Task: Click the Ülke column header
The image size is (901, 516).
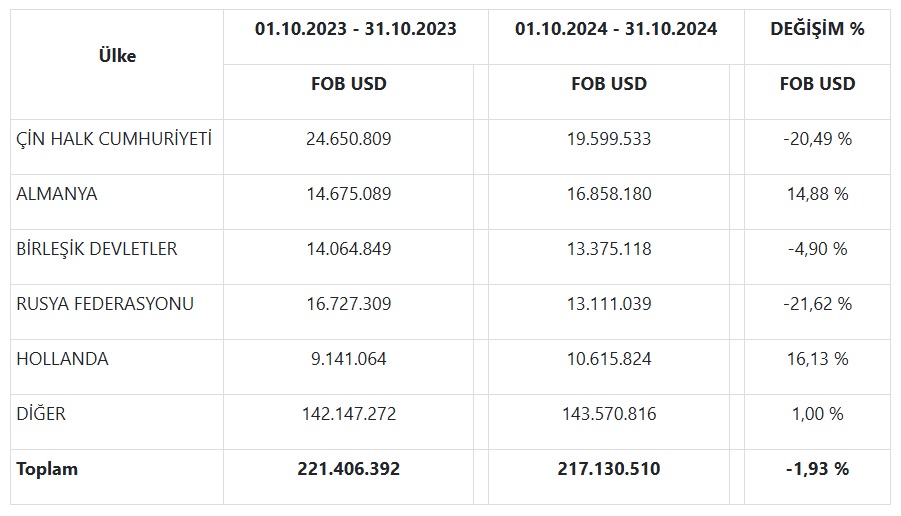Action: point(117,56)
